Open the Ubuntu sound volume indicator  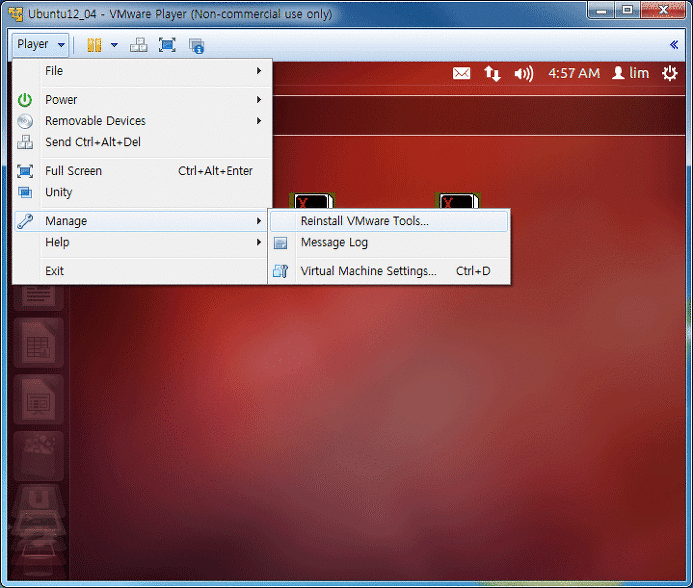pyautogui.click(x=524, y=73)
